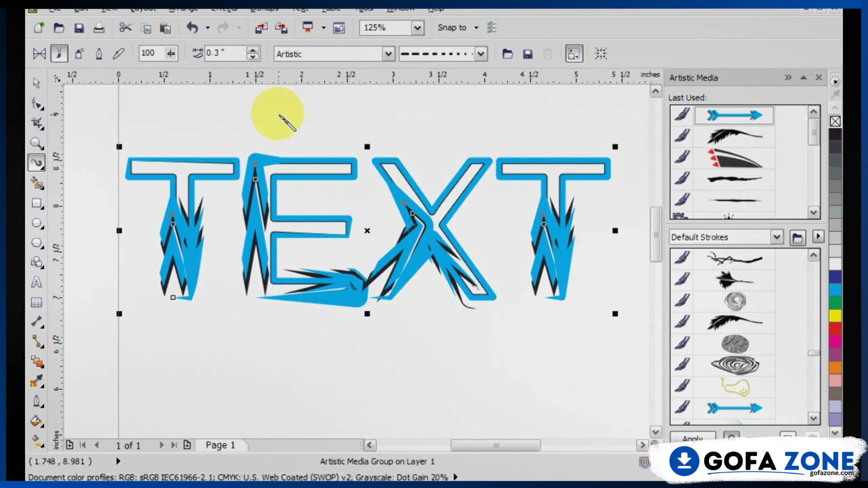Select the Eyedropper tool
Screen dimensions: 868x488
(x=37, y=381)
